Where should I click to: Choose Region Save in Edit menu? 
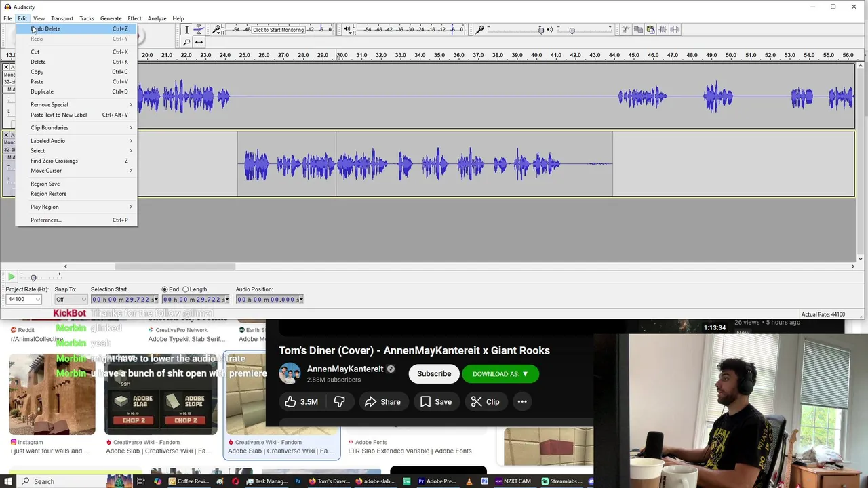tap(77, 184)
